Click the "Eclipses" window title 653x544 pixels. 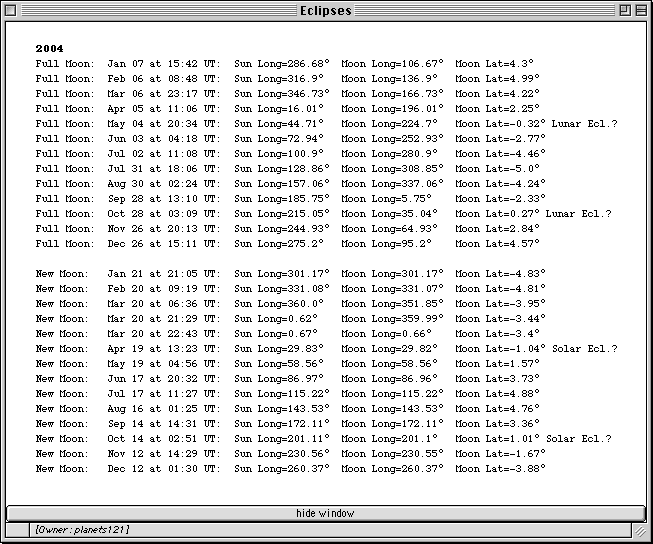click(326, 10)
